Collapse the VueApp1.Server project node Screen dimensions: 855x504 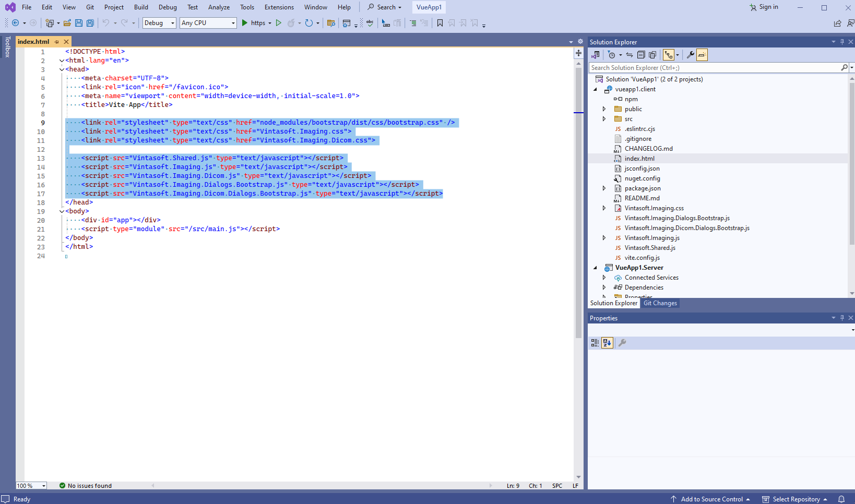(595, 268)
